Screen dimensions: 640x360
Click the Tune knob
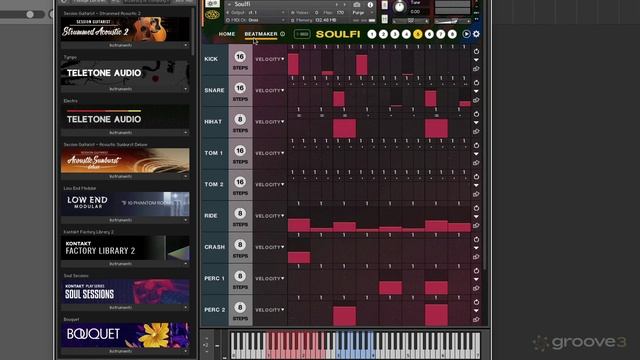point(399,7)
